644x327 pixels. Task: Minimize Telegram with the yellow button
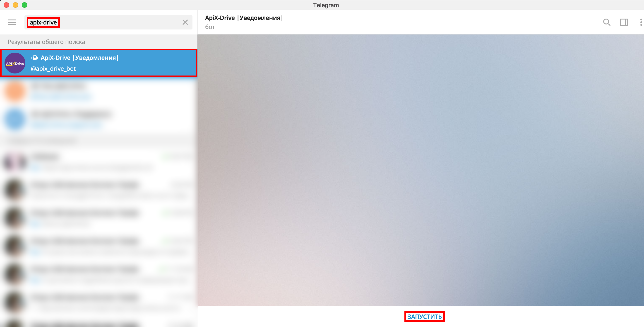point(15,5)
